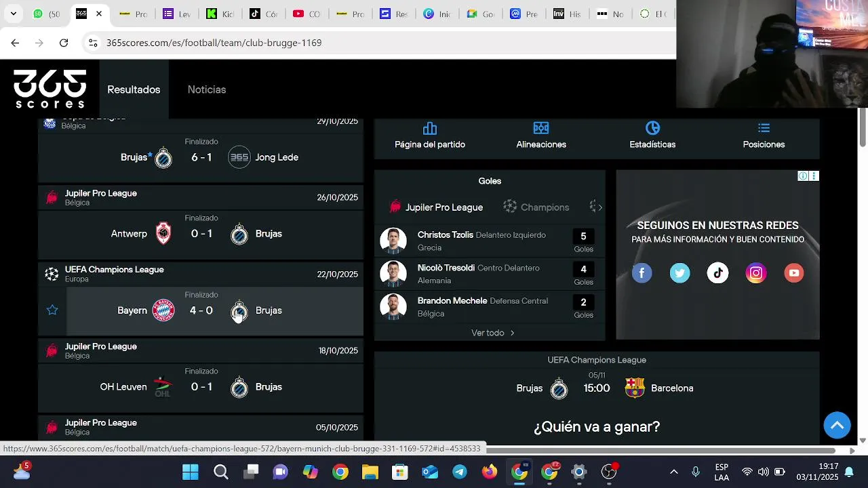
Task: Switch to Noticias tab
Action: click(x=207, y=89)
